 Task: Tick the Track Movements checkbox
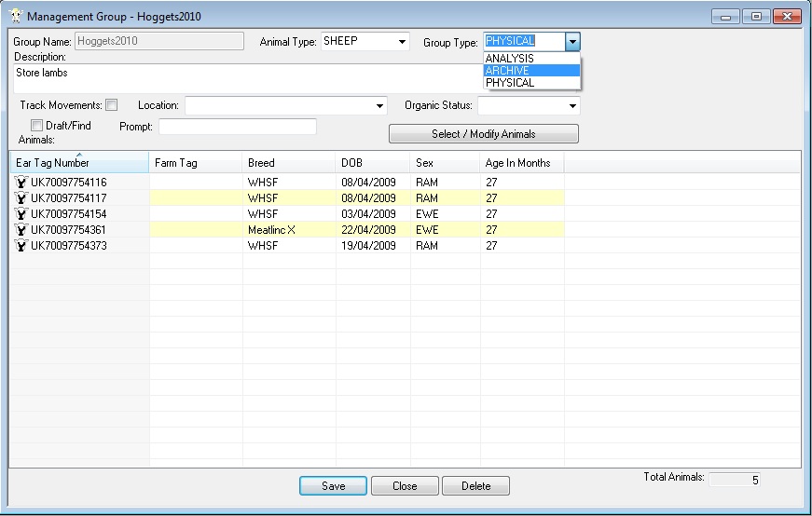coord(111,105)
